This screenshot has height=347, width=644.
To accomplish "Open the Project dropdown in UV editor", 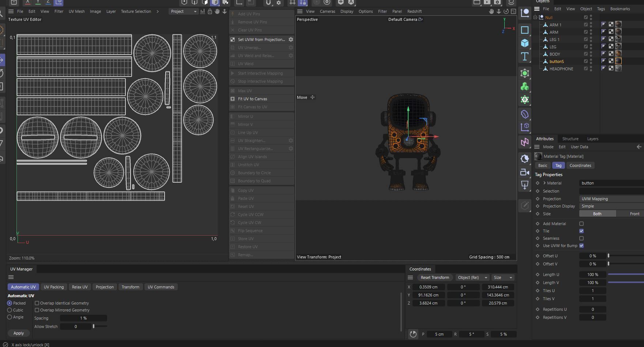I will 184,11.
